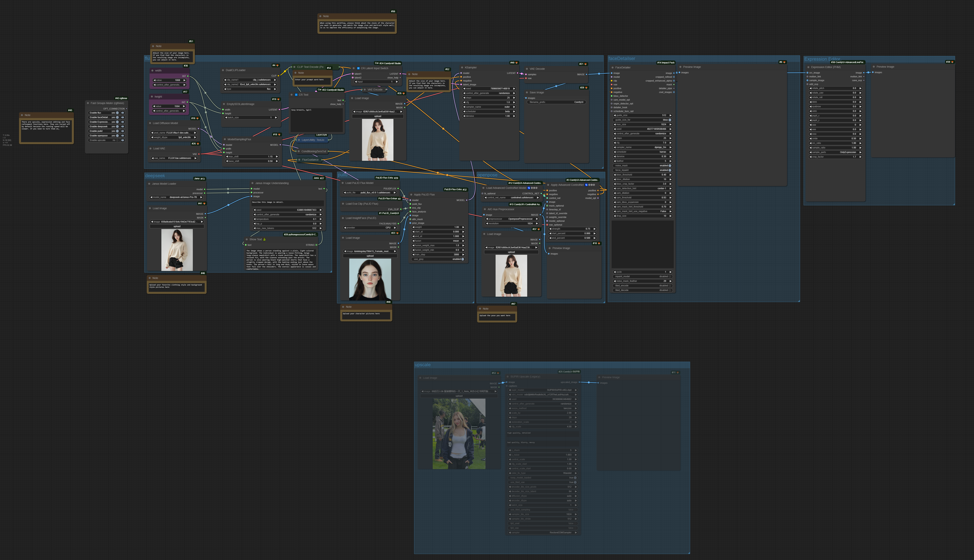Collapse the KSampler node via dot
974x560 pixels.
click(x=462, y=68)
